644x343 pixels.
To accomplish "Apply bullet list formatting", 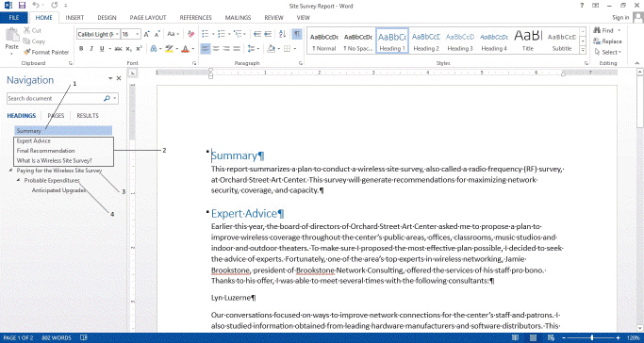I will point(205,34).
